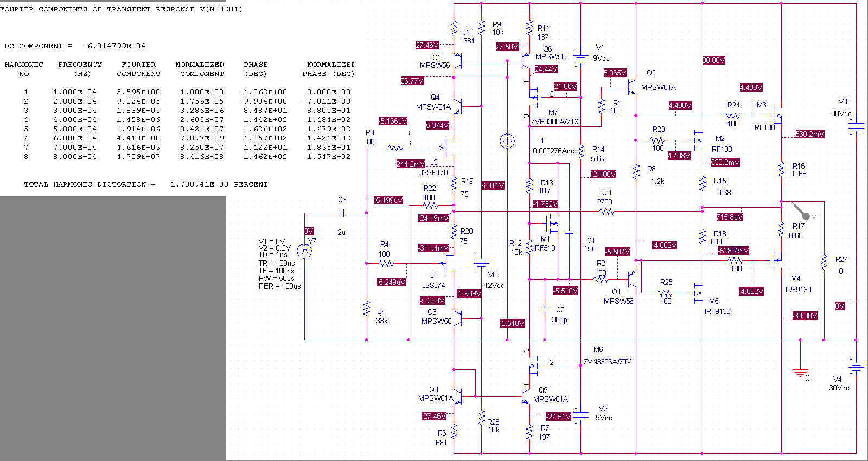Select the C1 15u capacitor symbol

click(x=569, y=232)
